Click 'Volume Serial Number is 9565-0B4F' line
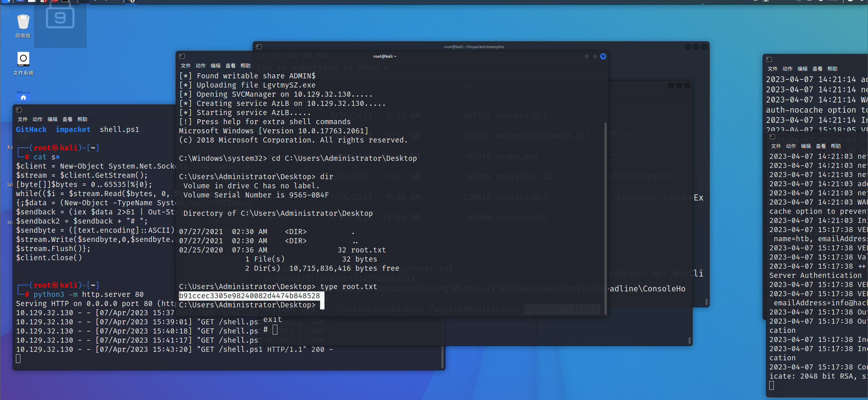 point(256,195)
